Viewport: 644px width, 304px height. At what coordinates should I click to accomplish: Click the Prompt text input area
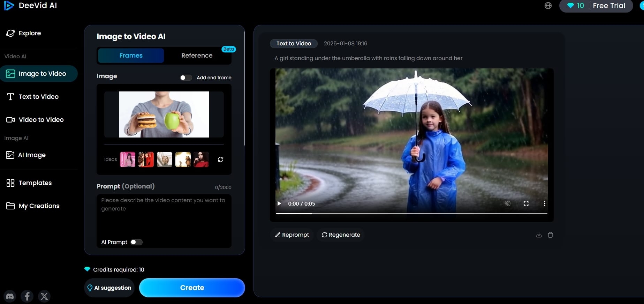164,216
